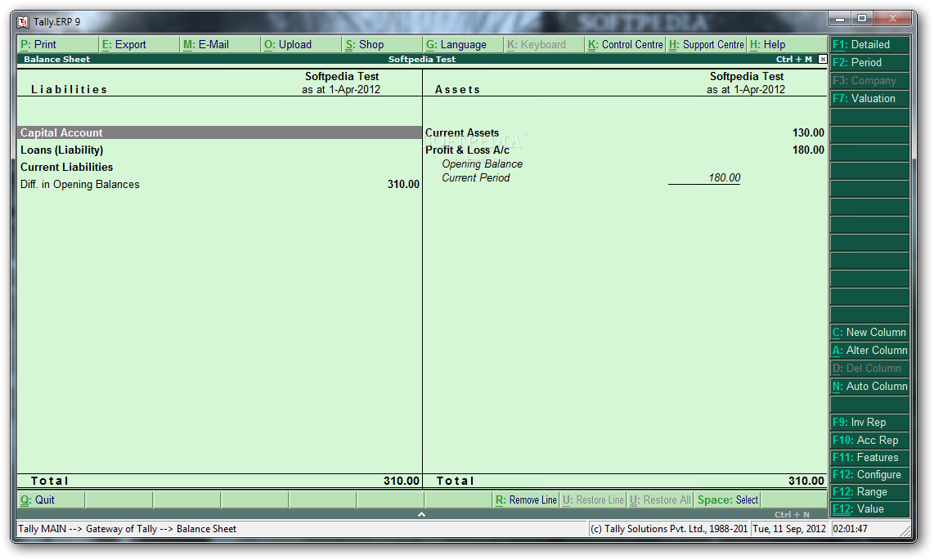Click the Liabilities column heading
The image size is (934, 560).
tap(69, 89)
